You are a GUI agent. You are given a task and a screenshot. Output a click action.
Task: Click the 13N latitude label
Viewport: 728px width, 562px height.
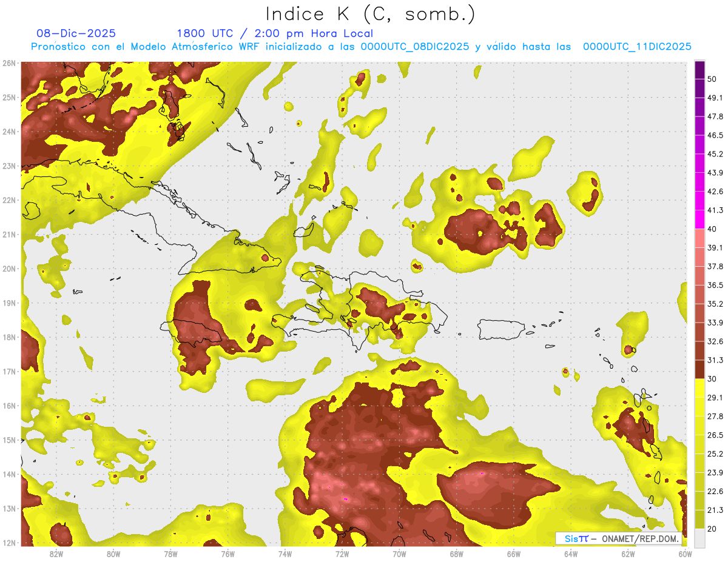[8, 509]
